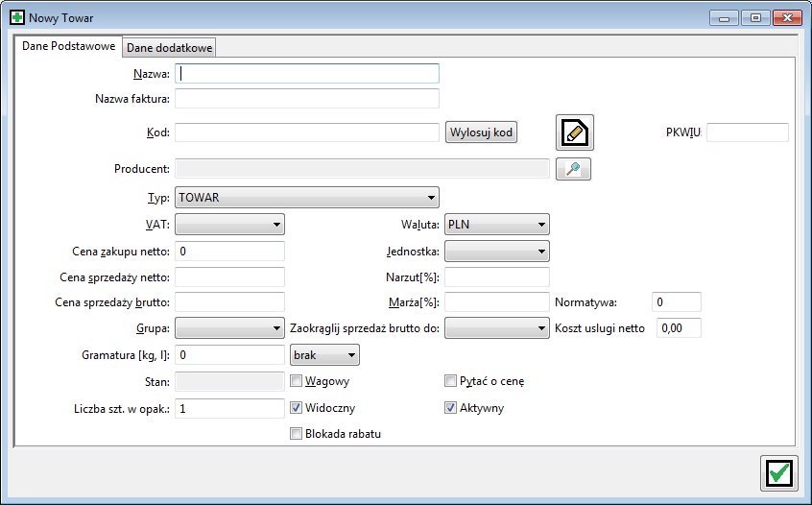Uncheck the Aktywny checkbox
Screen dimensions: 812x505
(450, 408)
